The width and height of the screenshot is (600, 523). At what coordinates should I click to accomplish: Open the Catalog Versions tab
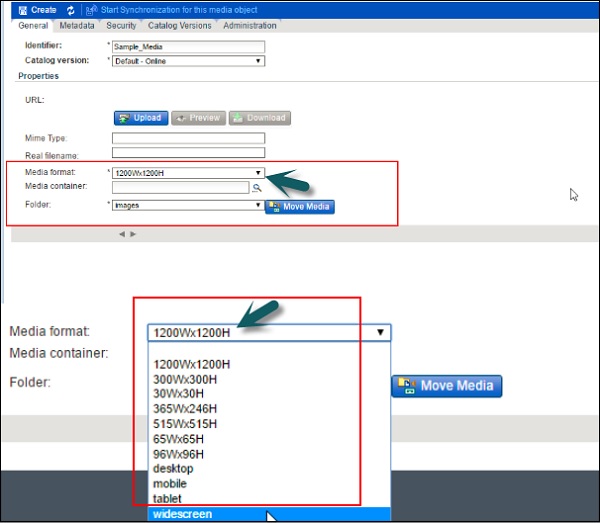(x=180, y=26)
